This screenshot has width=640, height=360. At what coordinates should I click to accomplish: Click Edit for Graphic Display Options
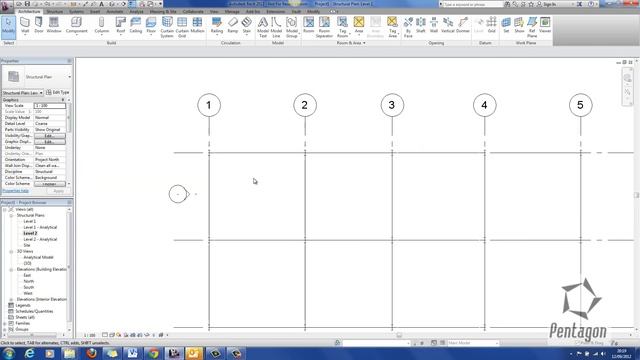coord(49,142)
